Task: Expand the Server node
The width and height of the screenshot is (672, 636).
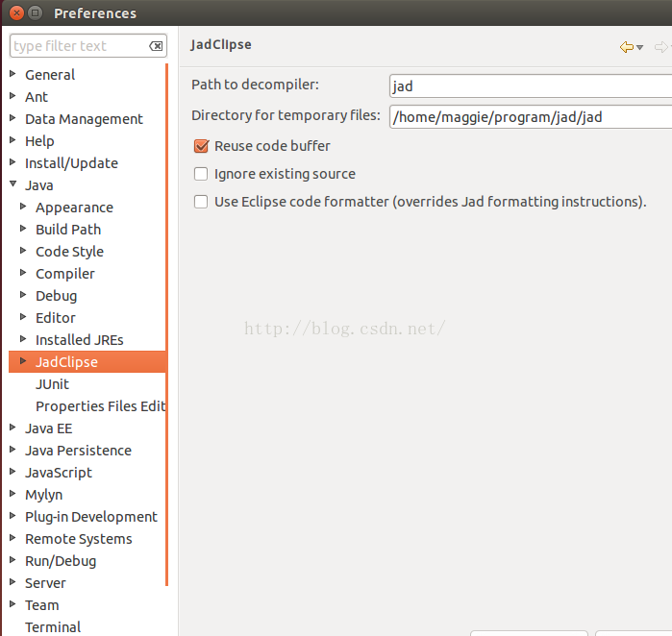Action: [12, 581]
